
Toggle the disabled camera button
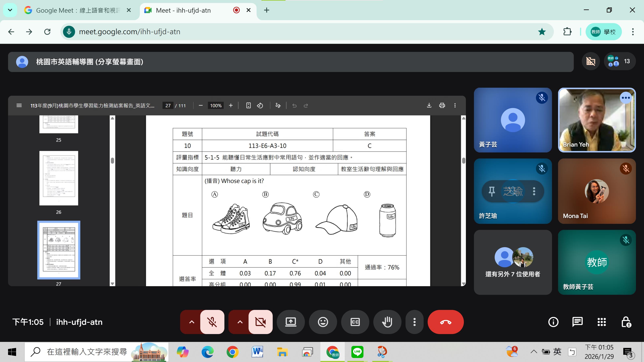point(260,322)
